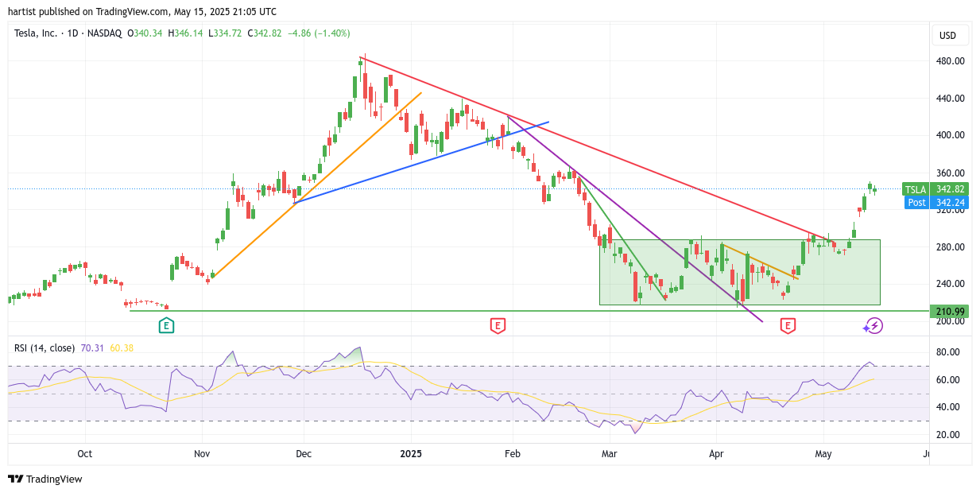The image size is (980, 493).
Task: Click the 480.00 price axis label
Action: click(950, 61)
